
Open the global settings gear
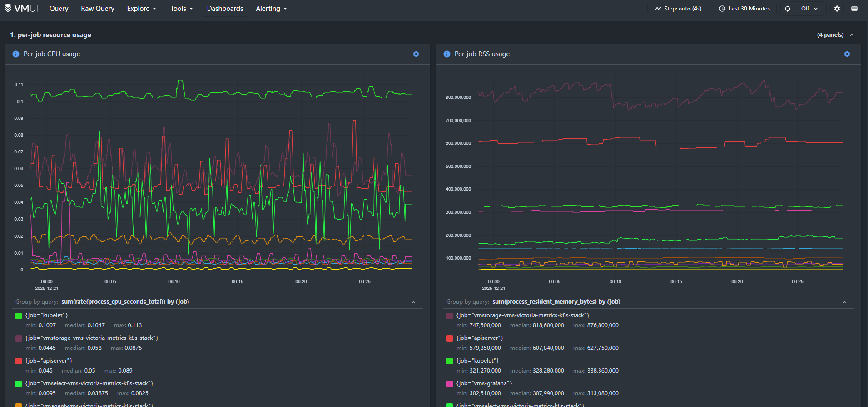tap(837, 9)
